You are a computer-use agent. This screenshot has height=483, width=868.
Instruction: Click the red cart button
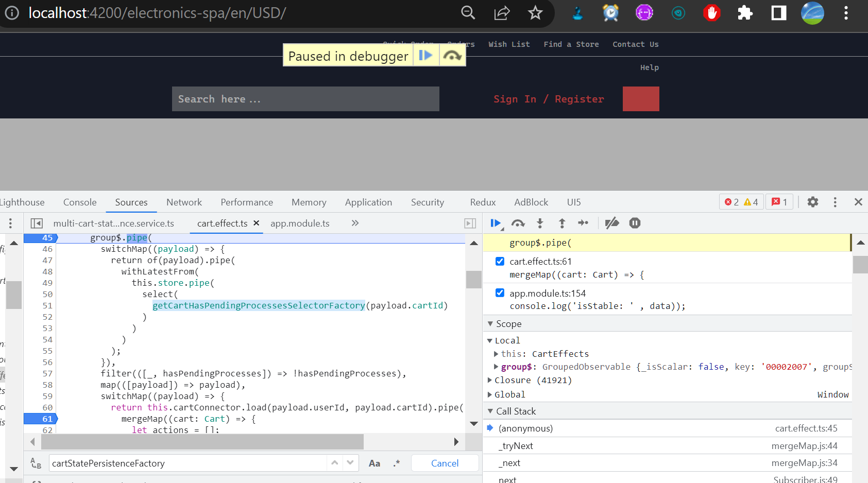pyautogui.click(x=641, y=99)
